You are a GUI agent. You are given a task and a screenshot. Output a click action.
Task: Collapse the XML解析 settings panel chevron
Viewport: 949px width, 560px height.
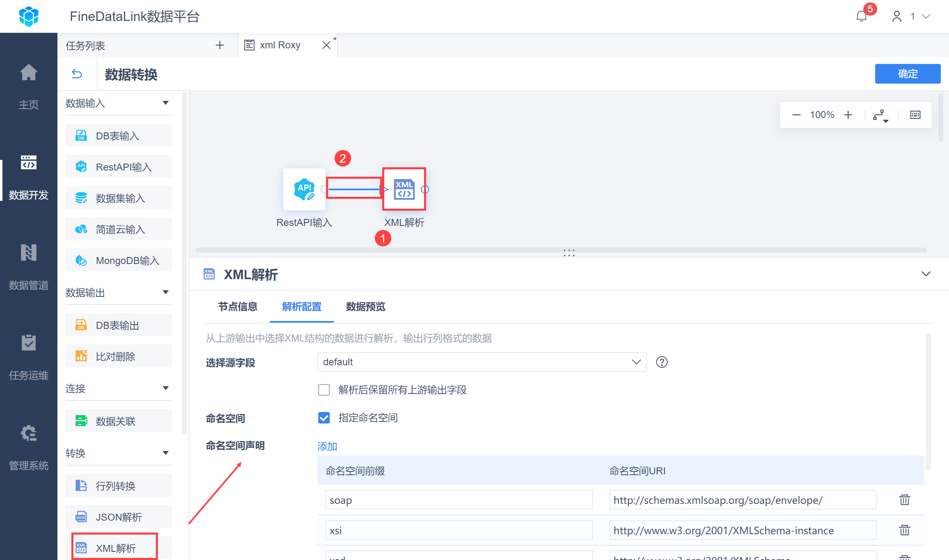(926, 274)
